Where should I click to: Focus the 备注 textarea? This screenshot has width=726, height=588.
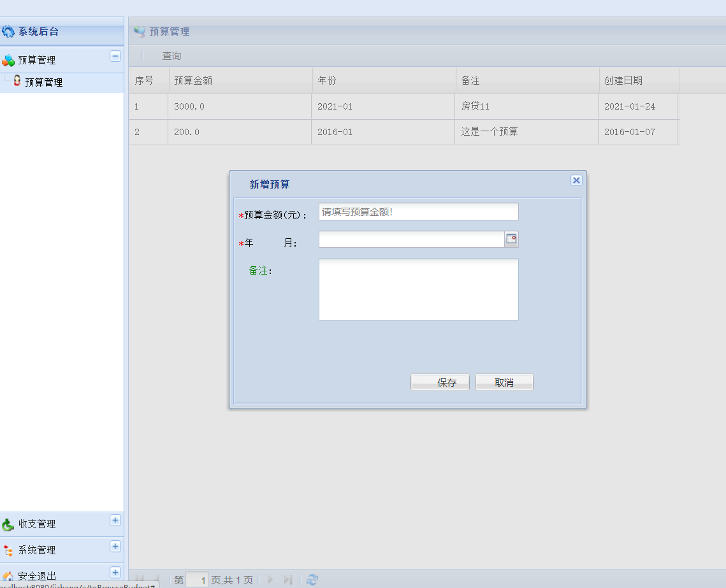[x=419, y=289]
